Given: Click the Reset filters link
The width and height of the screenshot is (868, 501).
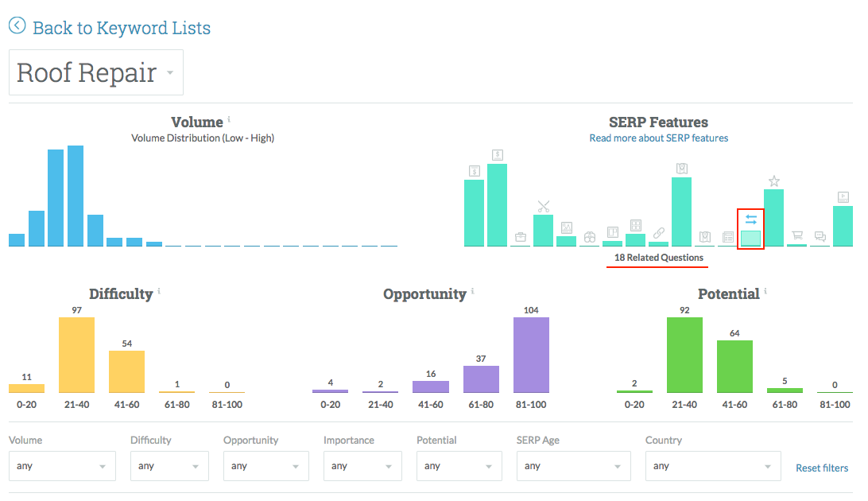Looking at the screenshot, I should (822, 468).
